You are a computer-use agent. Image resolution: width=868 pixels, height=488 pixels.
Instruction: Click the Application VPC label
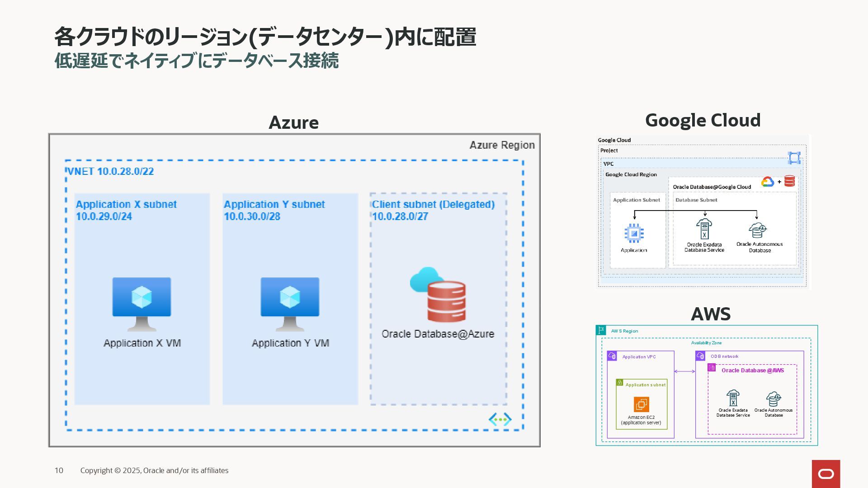pos(639,357)
